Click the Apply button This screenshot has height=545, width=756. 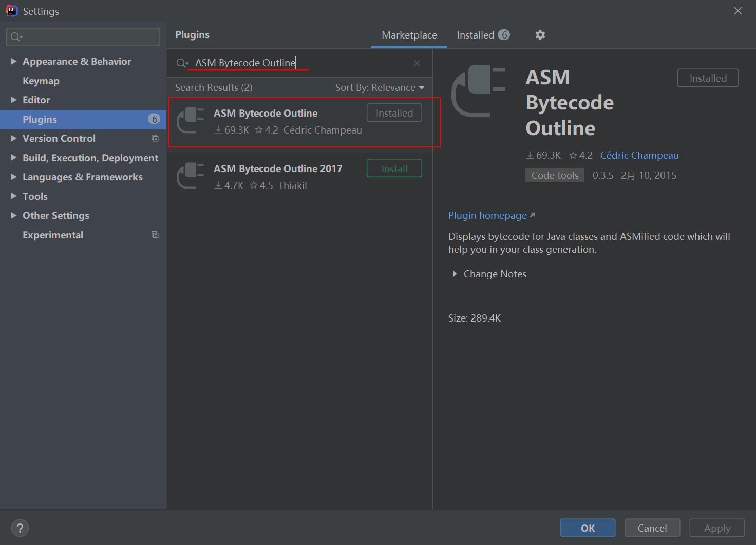[717, 528]
